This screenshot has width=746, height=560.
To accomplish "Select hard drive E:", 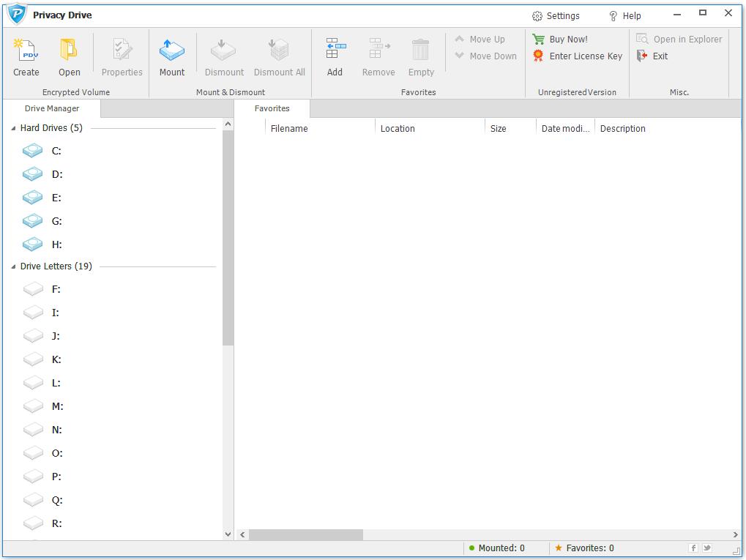I will point(42,198).
